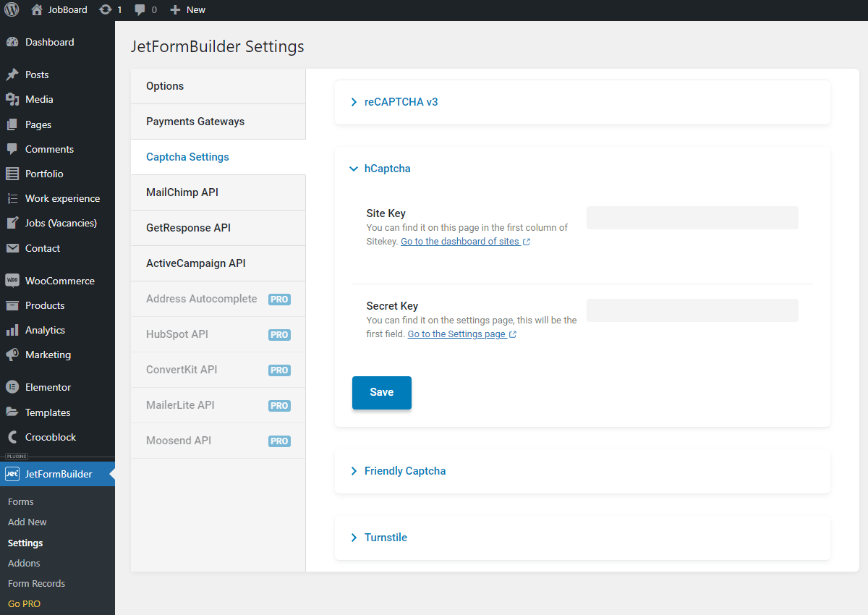The width and height of the screenshot is (868, 615).
Task: Expand the Friendly Captcha section
Action: (404, 471)
